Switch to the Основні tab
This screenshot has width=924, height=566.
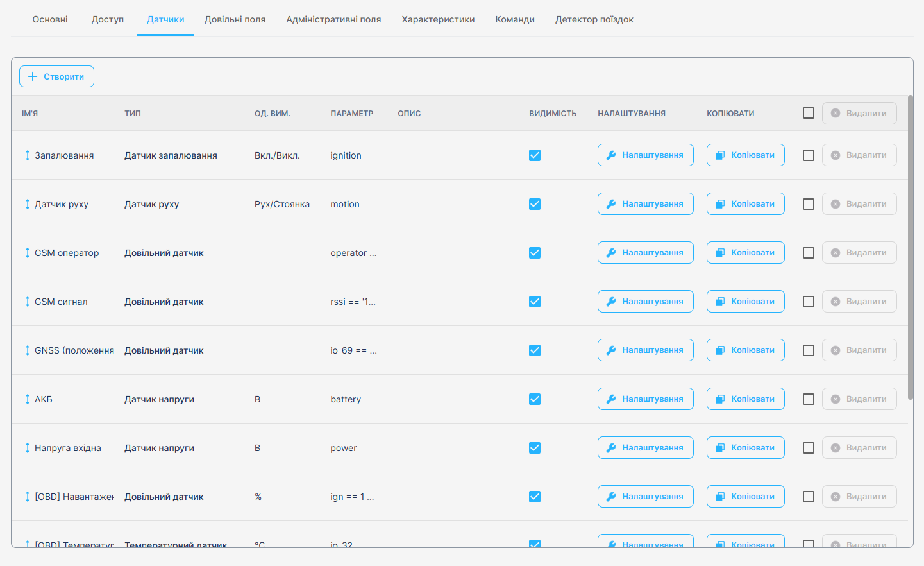(50, 19)
